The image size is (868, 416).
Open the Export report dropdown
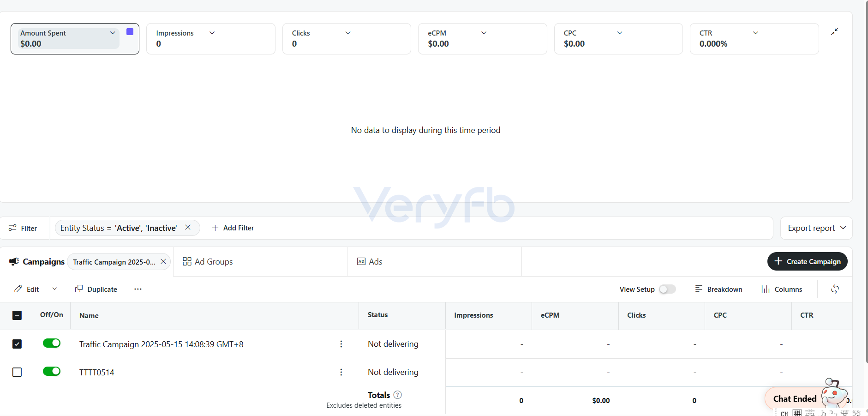point(816,228)
